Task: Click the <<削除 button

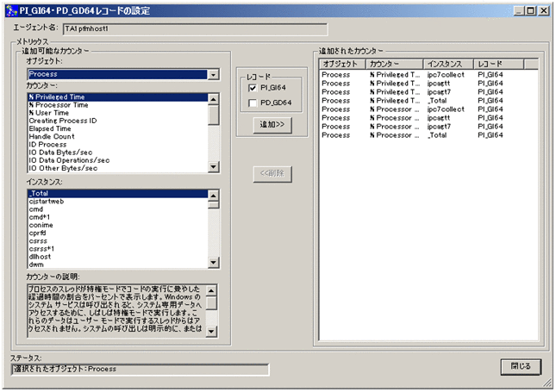Action: point(272,174)
